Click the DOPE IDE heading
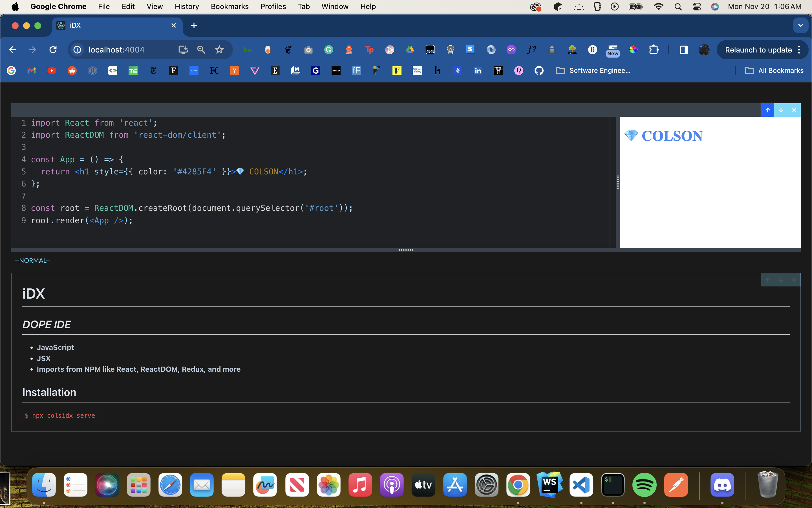The height and width of the screenshot is (508, 812). coord(46,325)
